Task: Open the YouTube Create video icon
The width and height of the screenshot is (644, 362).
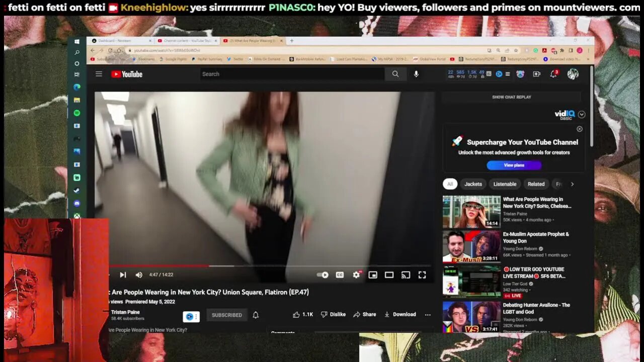Action: [x=537, y=74]
